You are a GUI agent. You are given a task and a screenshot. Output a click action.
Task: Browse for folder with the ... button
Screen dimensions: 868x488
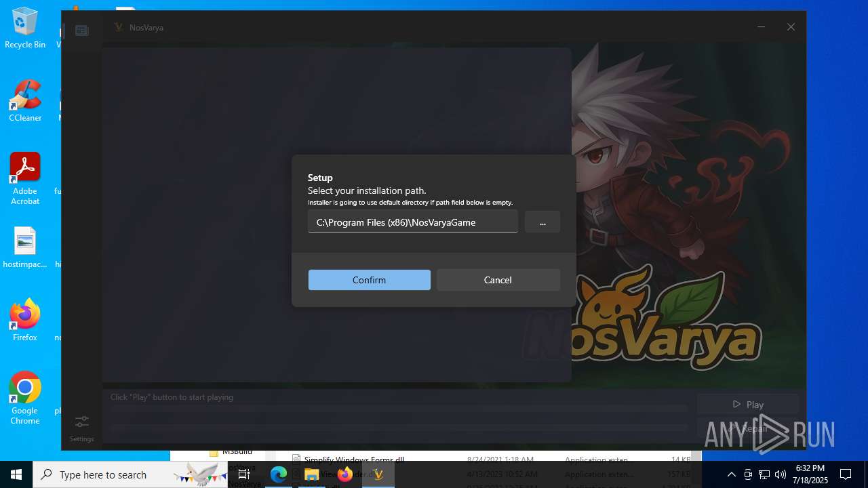point(542,222)
